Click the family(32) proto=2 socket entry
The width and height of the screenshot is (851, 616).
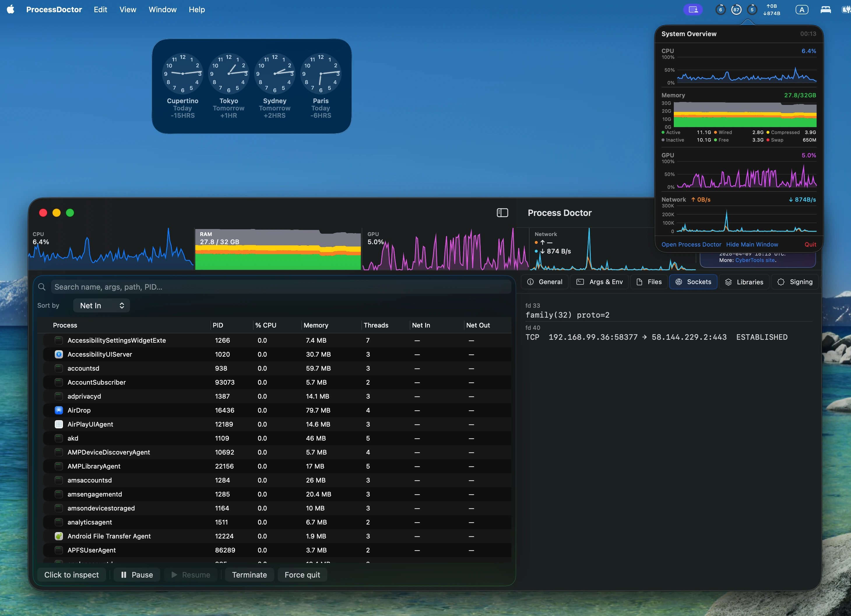tap(567, 315)
